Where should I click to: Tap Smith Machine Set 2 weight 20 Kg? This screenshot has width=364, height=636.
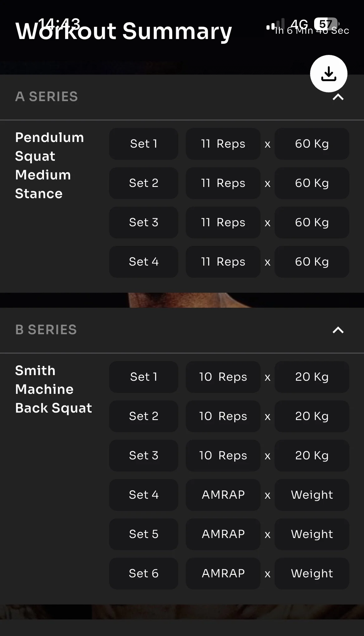click(x=312, y=416)
